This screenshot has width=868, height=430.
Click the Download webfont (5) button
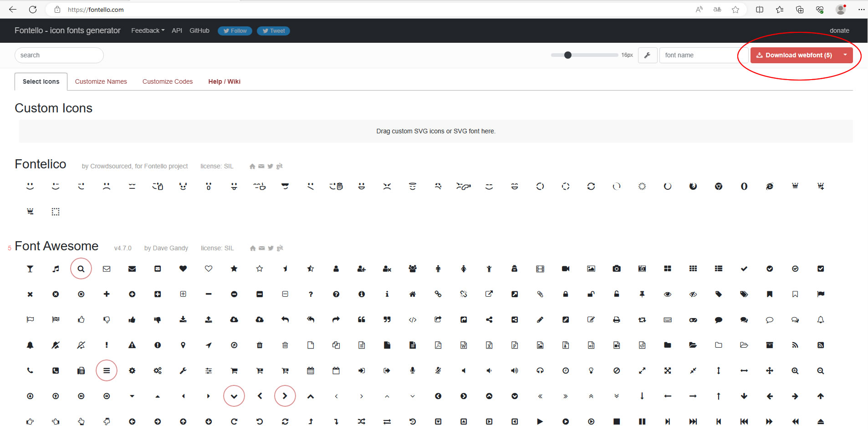click(794, 55)
